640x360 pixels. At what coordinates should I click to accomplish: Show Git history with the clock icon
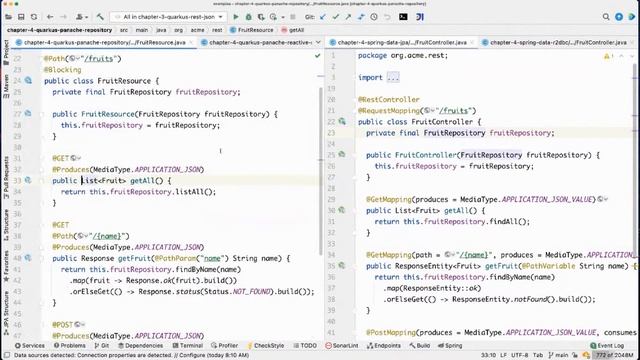point(374,17)
